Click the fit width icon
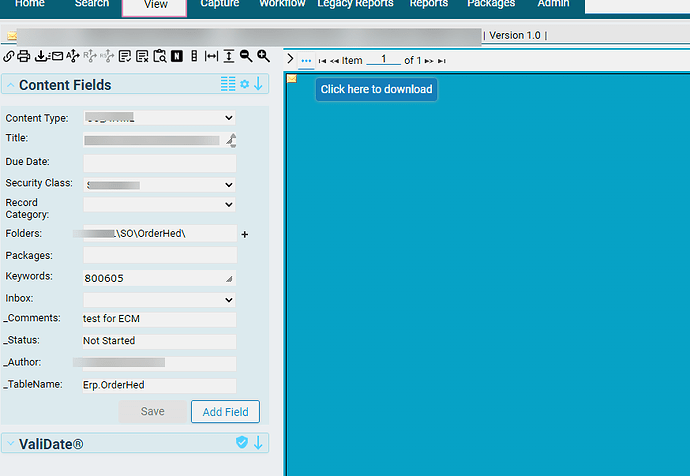The image size is (690, 476). (212, 56)
